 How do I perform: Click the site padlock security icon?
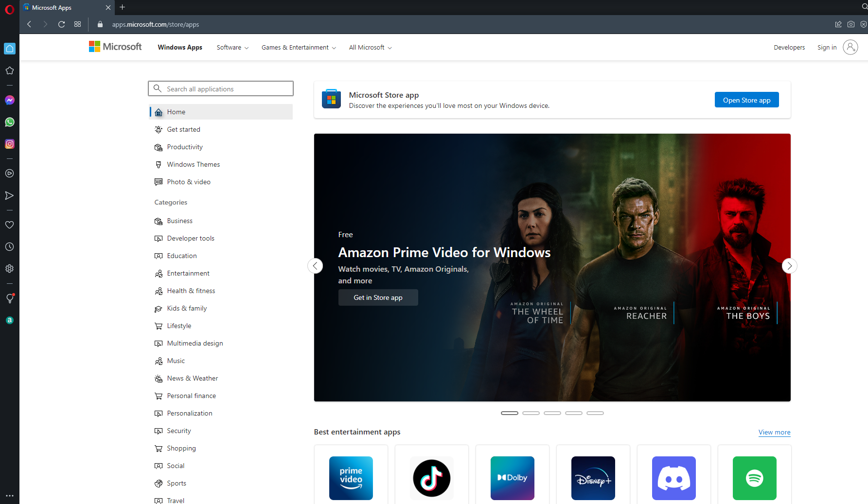pyautogui.click(x=100, y=24)
